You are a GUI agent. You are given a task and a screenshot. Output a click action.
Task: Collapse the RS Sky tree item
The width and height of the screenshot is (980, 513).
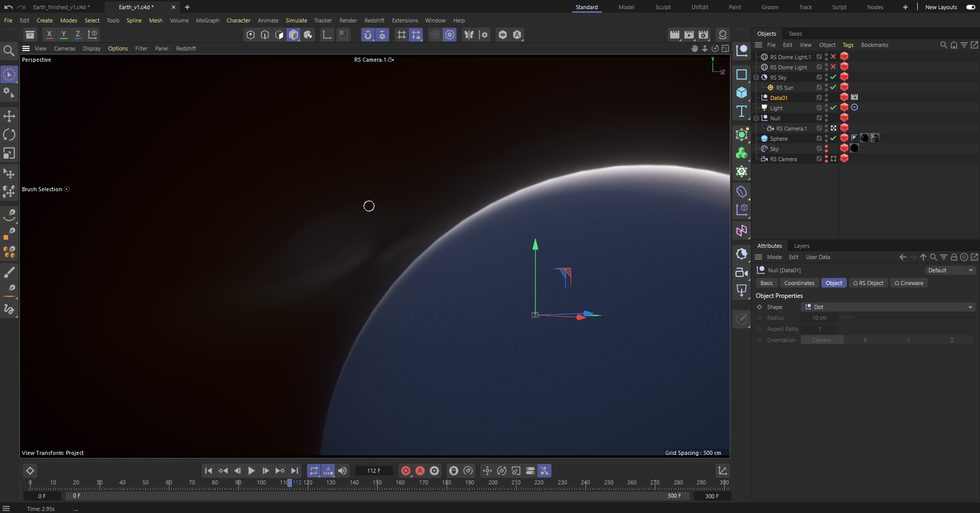[756, 78]
